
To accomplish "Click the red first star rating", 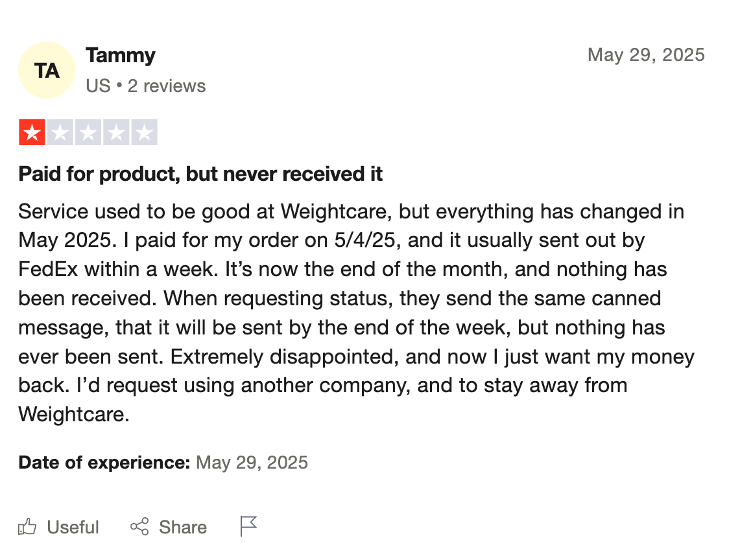I will click(32, 132).
